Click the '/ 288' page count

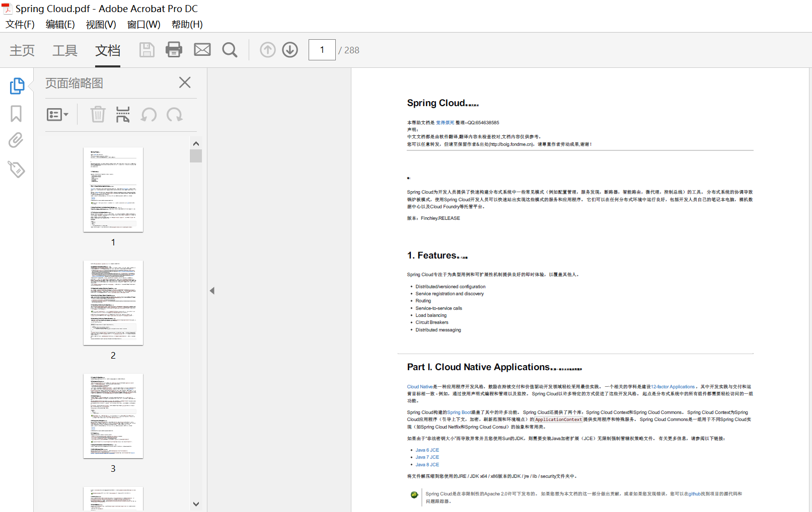(x=349, y=50)
